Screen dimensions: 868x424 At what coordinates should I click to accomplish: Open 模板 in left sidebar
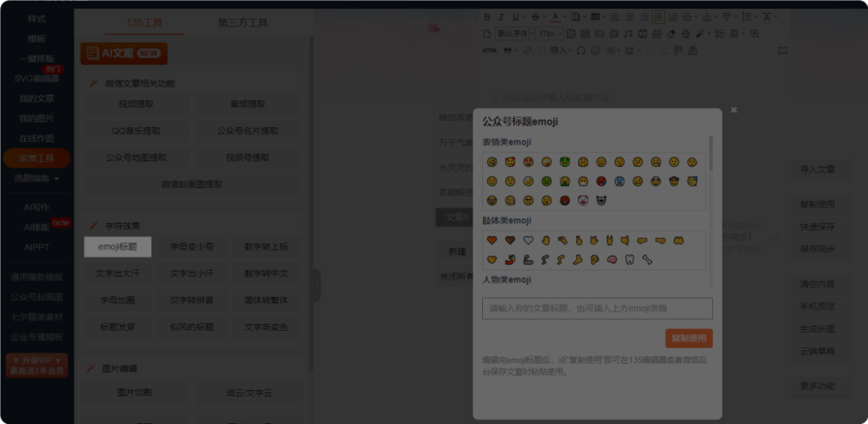[36, 39]
